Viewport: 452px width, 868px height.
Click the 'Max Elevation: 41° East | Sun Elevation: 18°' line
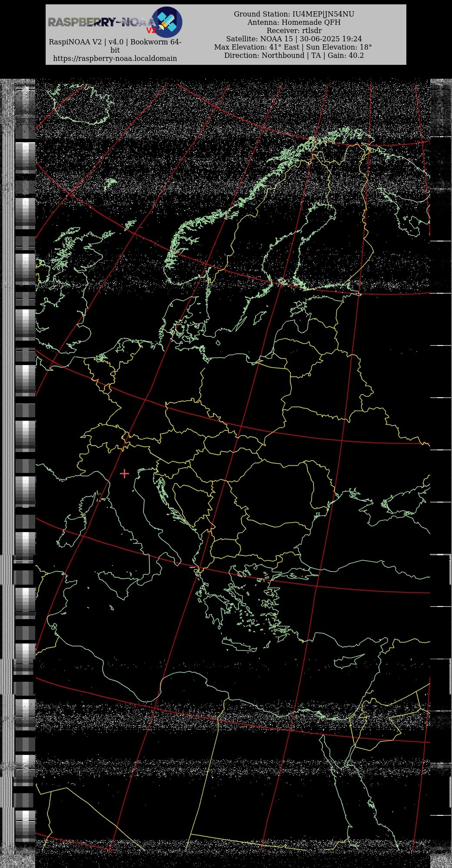click(x=293, y=47)
